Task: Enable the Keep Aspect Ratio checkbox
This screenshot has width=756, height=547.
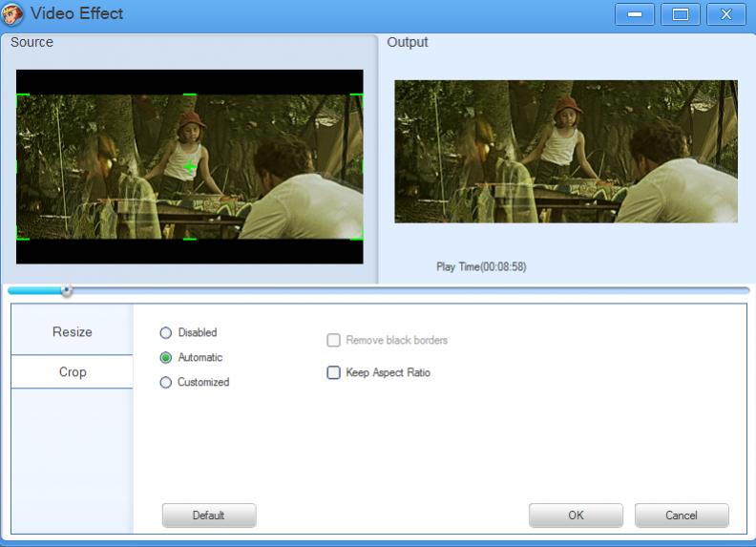Action: (333, 372)
